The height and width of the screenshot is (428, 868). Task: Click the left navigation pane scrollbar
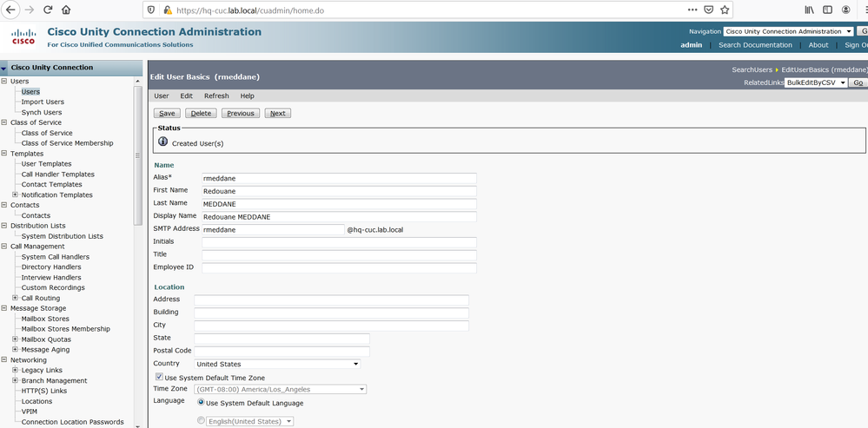(x=138, y=155)
